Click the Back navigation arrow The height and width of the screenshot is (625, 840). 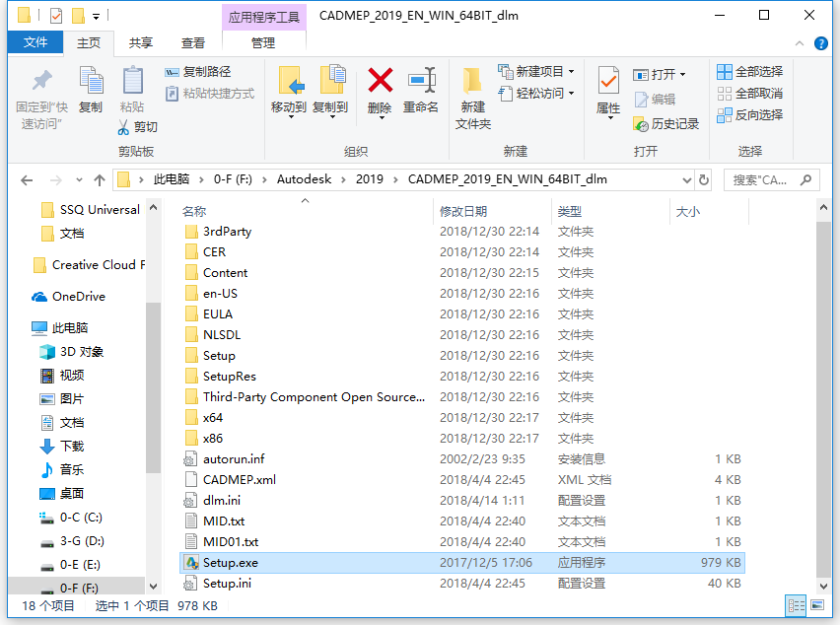tap(27, 180)
